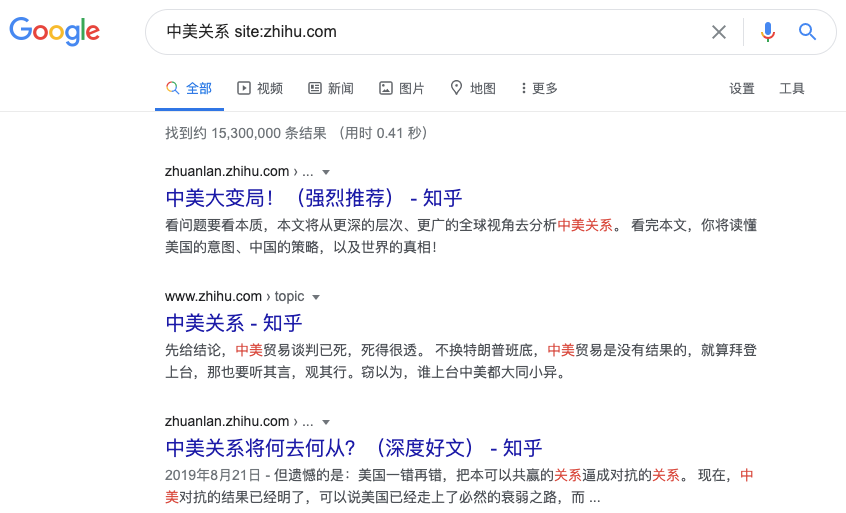Select the 全部 tab

(189, 88)
